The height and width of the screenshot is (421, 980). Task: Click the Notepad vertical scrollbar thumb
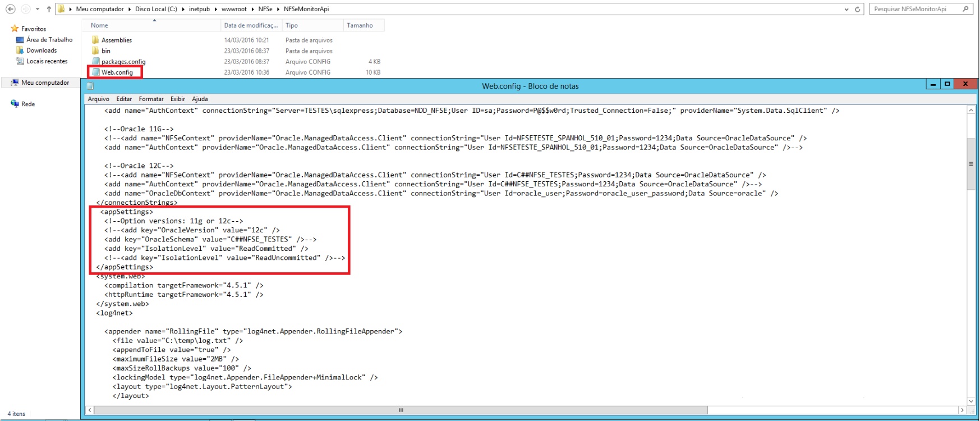click(x=971, y=164)
